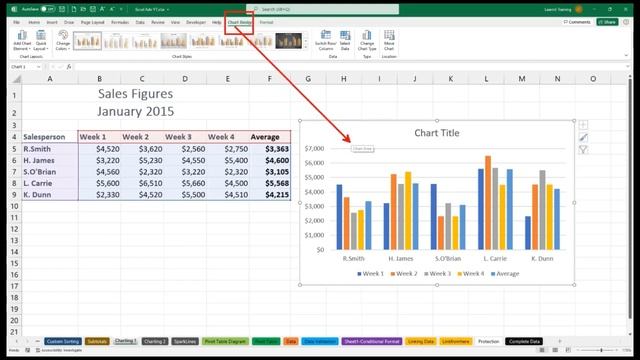The height and width of the screenshot is (360, 640).
Task: Click the Sales Figures title cell
Action: tap(135, 94)
